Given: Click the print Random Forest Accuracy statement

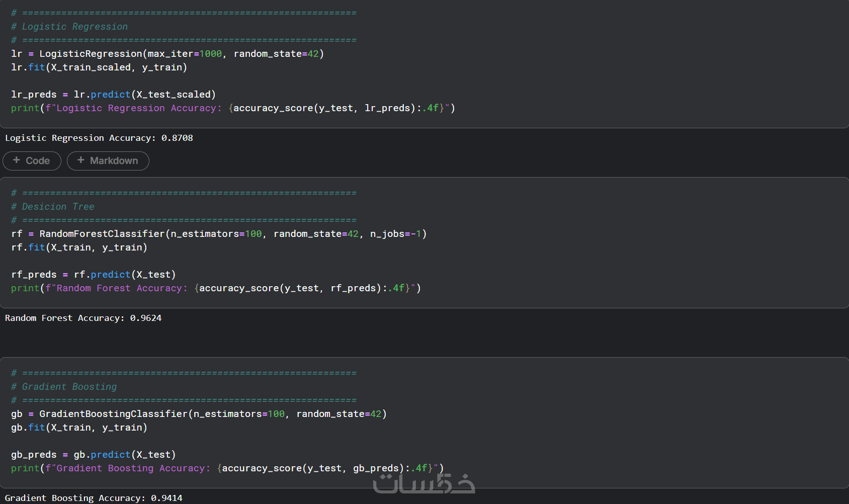Looking at the screenshot, I should point(215,288).
